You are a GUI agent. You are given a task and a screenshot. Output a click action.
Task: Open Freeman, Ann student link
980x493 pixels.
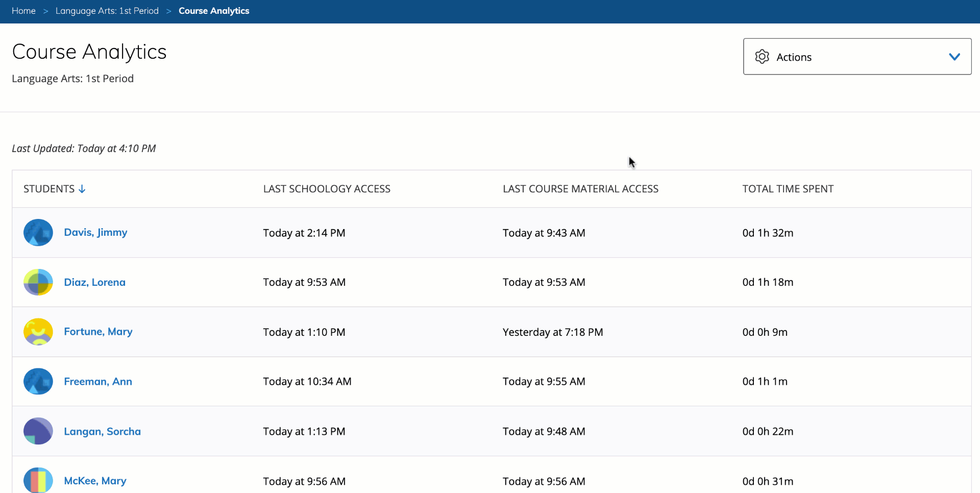pos(97,381)
